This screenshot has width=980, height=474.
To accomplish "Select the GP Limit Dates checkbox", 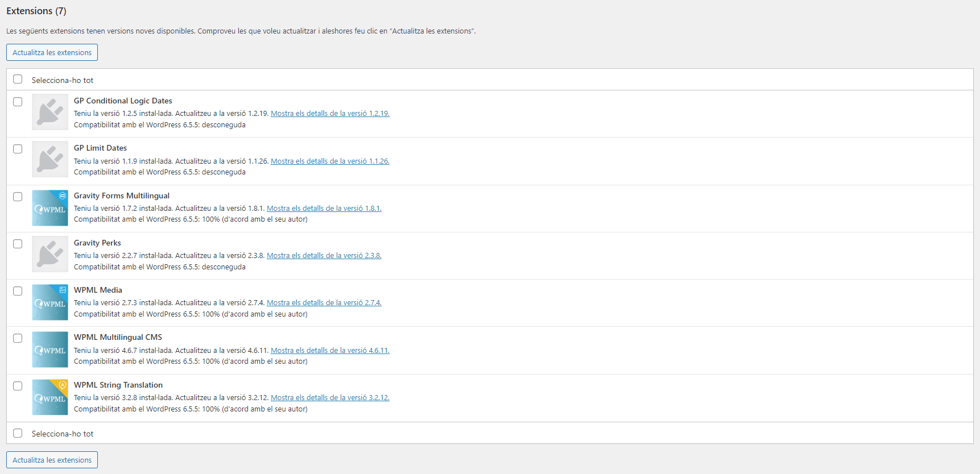I will (x=18, y=149).
